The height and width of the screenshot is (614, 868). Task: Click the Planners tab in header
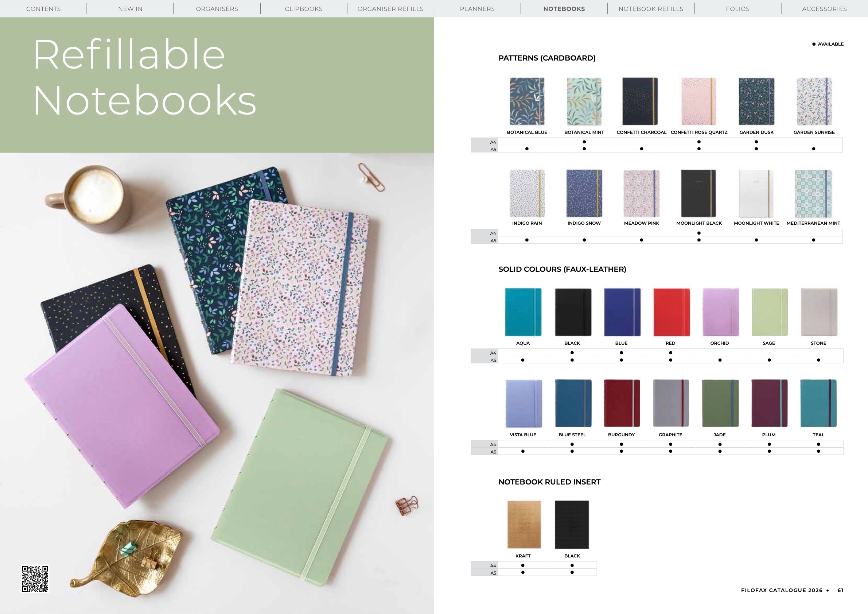coord(477,9)
